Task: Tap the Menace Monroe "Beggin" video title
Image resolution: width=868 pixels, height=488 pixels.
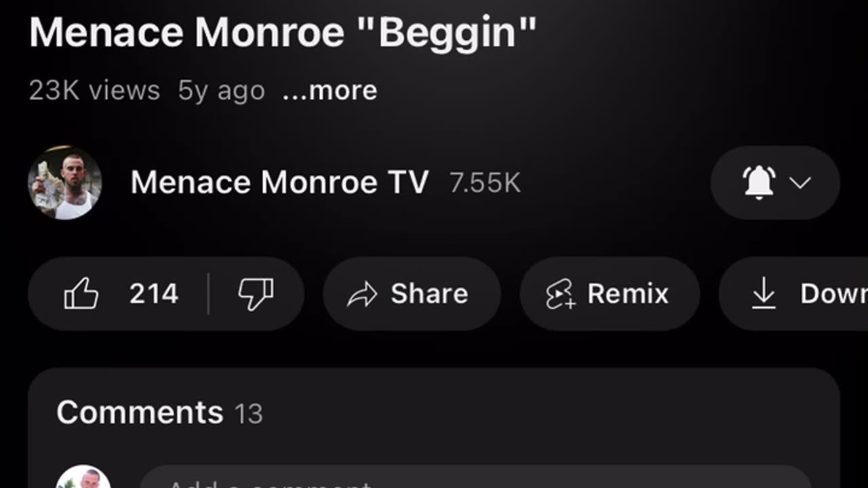Action: pyautogui.click(x=283, y=32)
